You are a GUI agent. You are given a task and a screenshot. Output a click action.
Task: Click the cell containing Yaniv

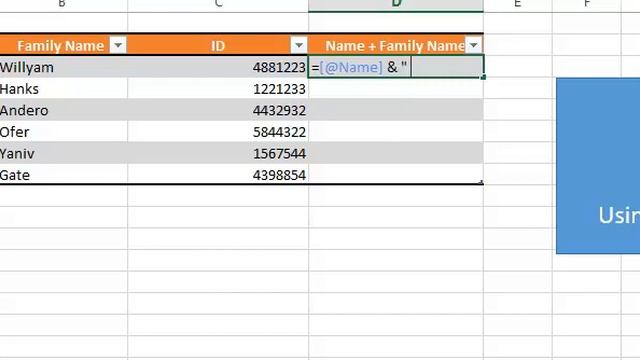[x=63, y=153]
